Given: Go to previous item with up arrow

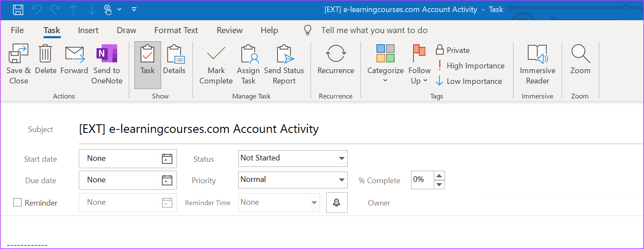Looking at the screenshot, I should click(x=73, y=9).
